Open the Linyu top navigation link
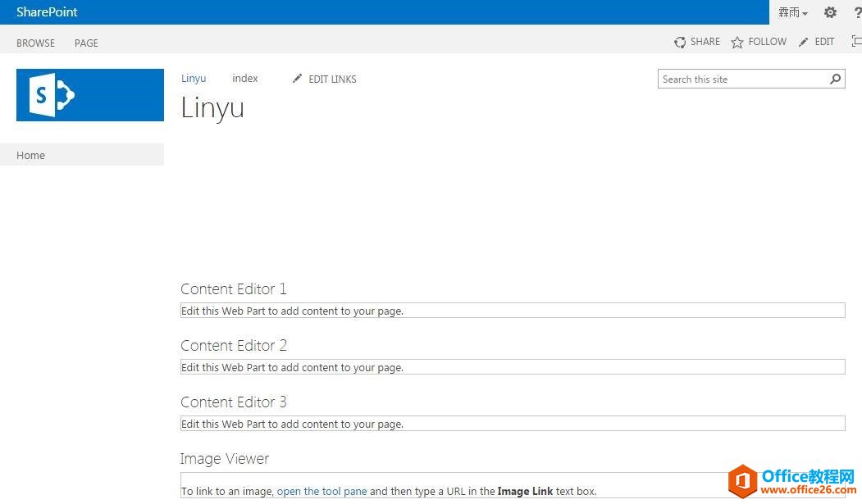Screen dimensions: 862x504 pyautogui.click(x=194, y=79)
